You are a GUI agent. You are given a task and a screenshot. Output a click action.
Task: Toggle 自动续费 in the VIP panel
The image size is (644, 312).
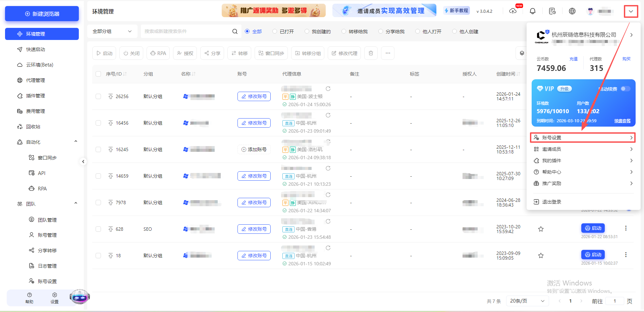pos(625,89)
